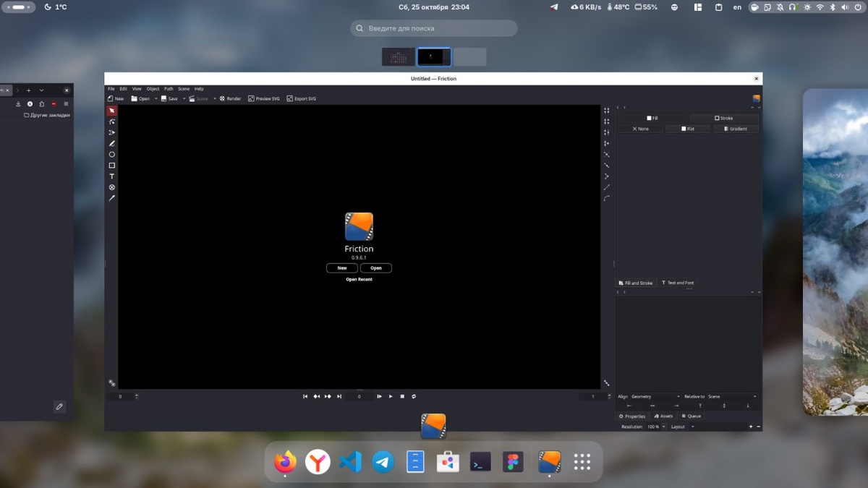Click the search field in overview
Viewport: 868px width, 488px height.
click(434, 28)
